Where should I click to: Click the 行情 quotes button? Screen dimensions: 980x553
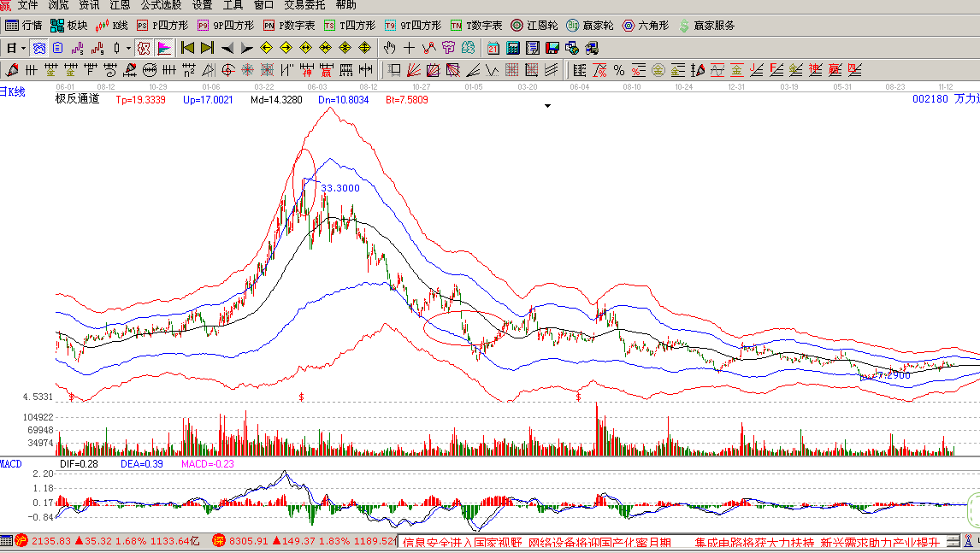(24, 26)
